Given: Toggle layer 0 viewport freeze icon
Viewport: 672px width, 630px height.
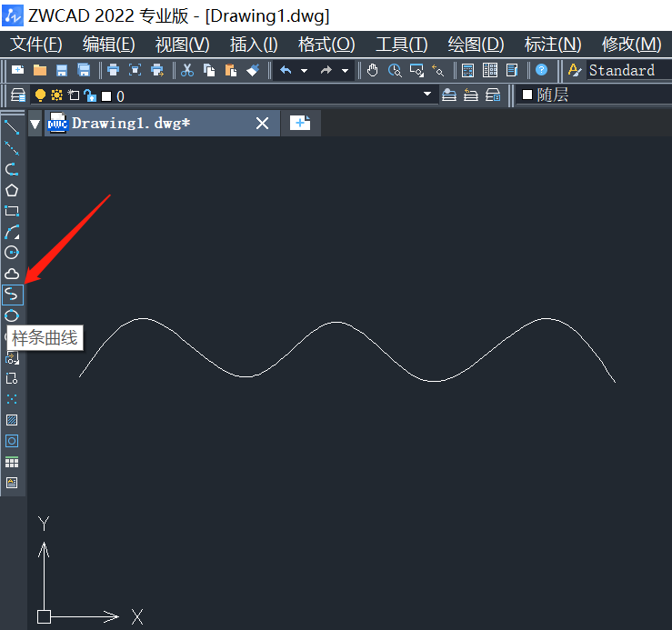Looking at the screenshot, I should coord(74,95).
